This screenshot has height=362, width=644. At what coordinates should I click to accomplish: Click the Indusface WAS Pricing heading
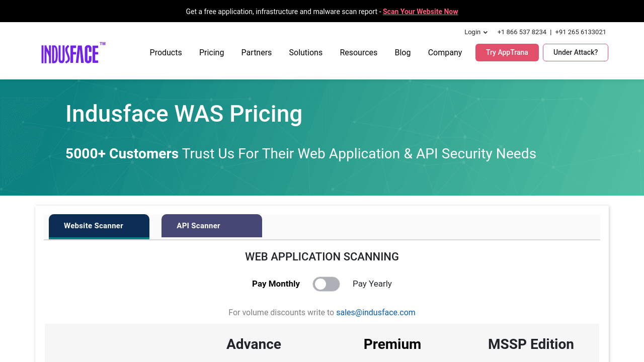click(184, 114)
